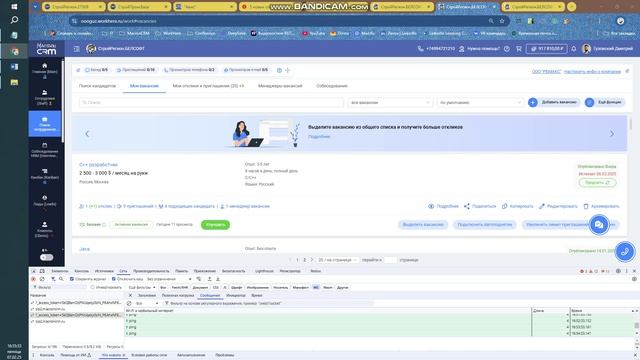Open the user profile avatar menu
640x360 pixels.
586,49
